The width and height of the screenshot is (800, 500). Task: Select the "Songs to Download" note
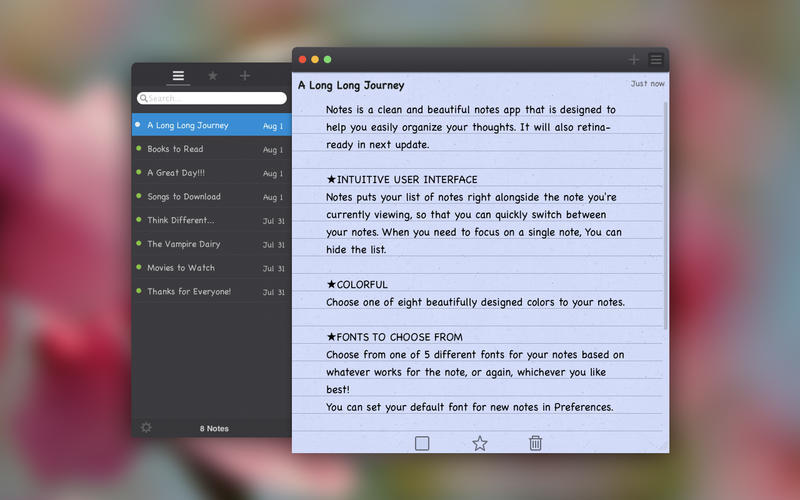(x=184, y=197)
